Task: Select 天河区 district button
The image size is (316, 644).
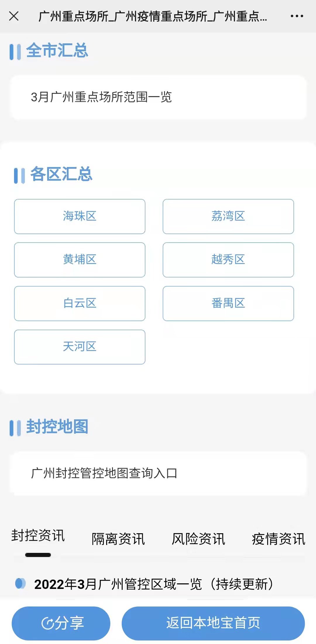Action: 80,347
